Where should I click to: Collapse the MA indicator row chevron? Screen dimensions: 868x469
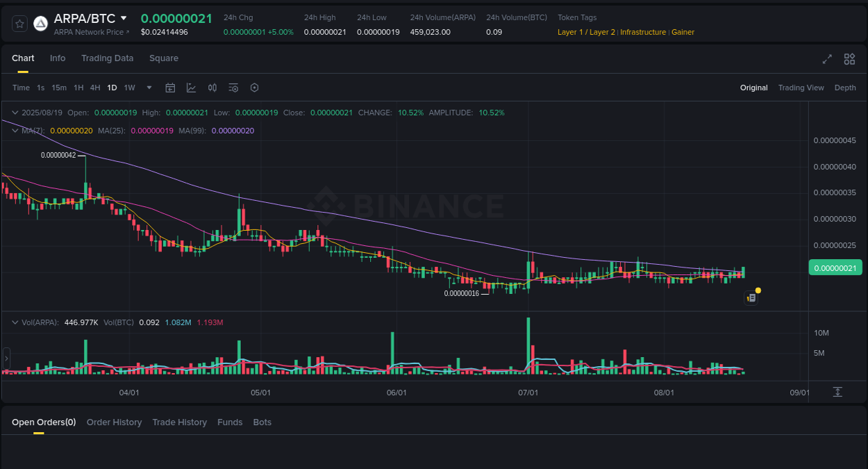(x=14, y=130)
